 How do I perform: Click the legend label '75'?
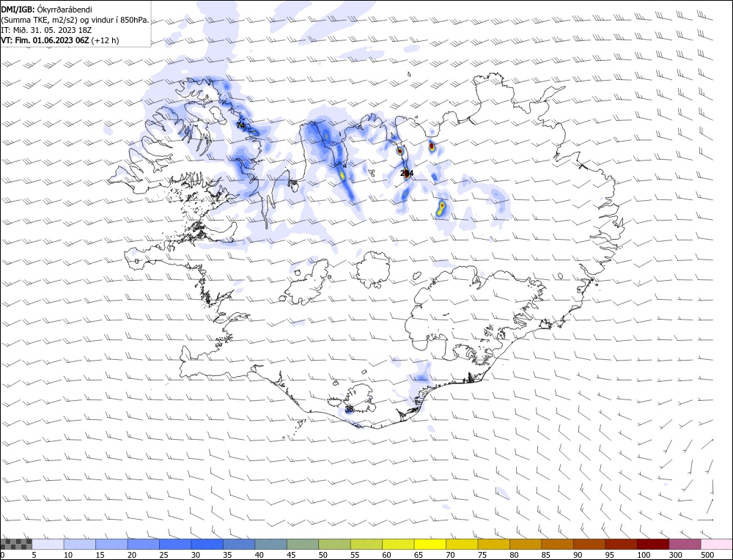(x=482, y=555)
